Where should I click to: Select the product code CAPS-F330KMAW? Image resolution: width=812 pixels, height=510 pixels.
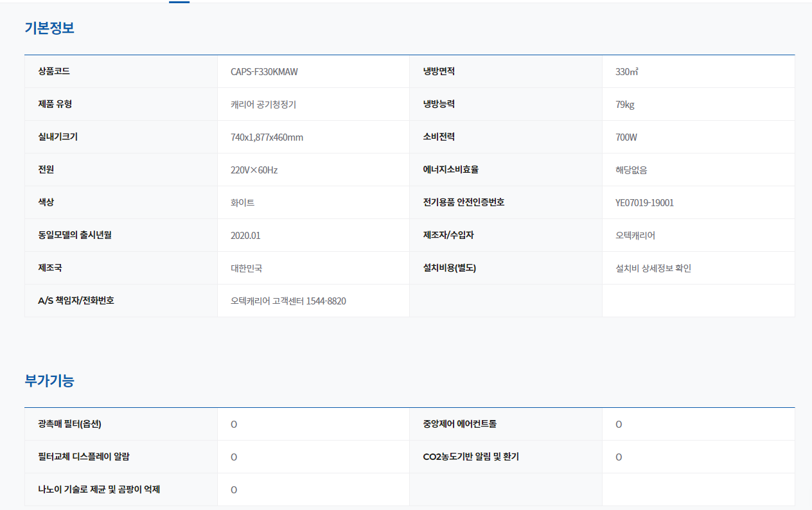pyautogui.click(x=264, y=72)
